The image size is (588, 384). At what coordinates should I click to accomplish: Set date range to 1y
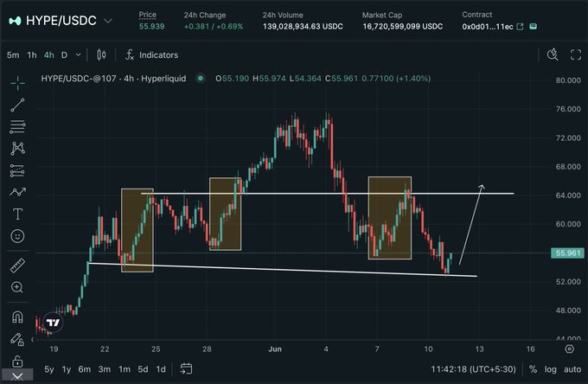(67, 369)
